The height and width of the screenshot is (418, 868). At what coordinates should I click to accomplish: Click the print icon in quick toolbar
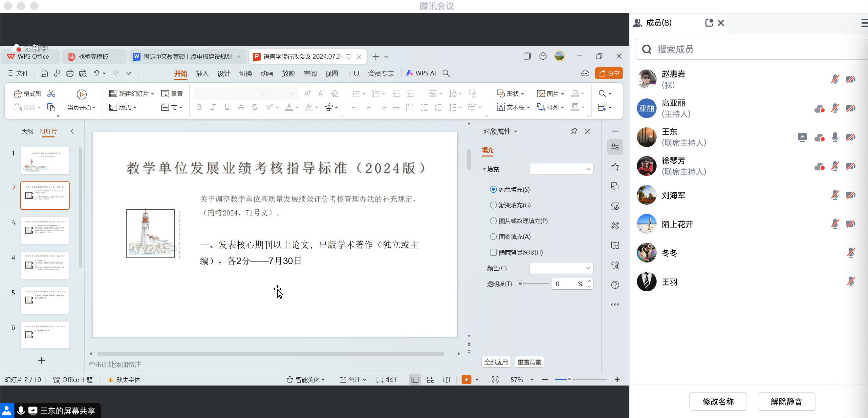click(70, 73)
